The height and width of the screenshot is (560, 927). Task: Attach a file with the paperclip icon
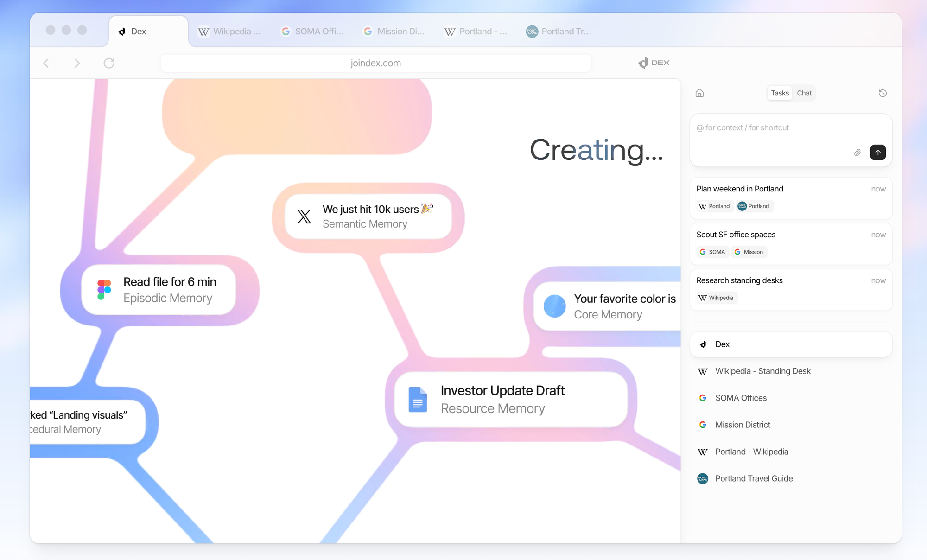coord(857,153)
